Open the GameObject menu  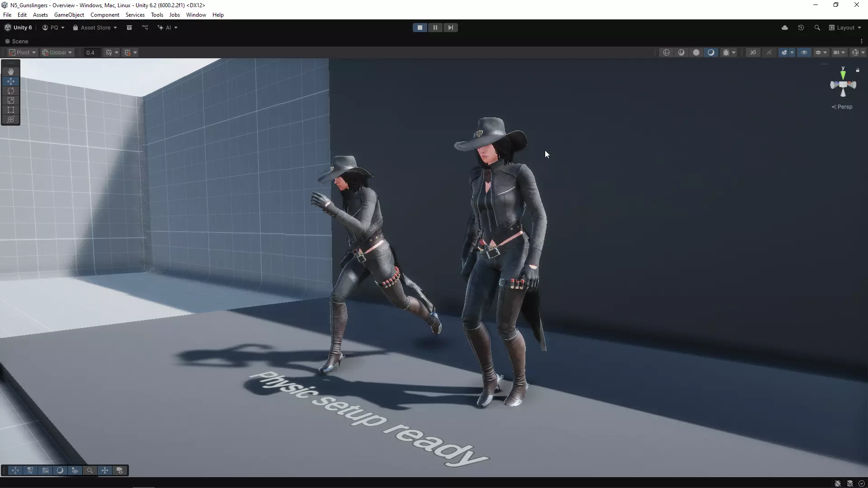coord(69,15)
